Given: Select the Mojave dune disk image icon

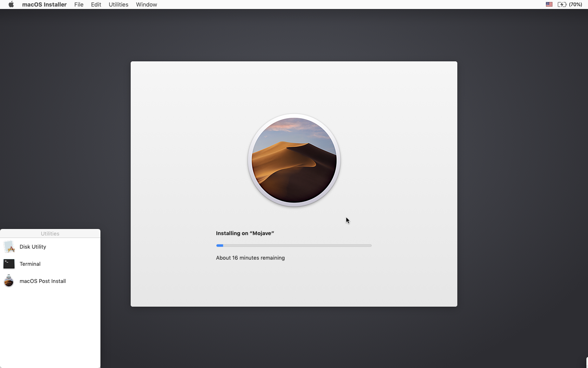Looking at the screenshot, I should click(294, 161).
